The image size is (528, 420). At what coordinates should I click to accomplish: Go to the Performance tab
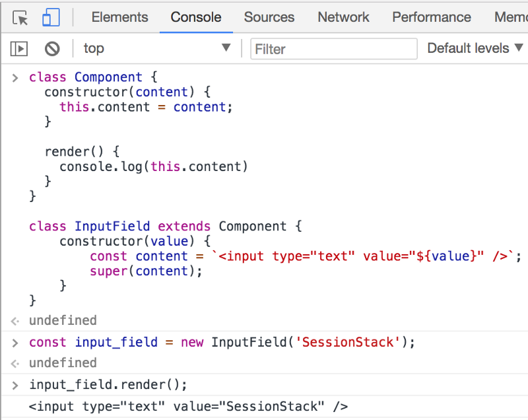[431, 17]
